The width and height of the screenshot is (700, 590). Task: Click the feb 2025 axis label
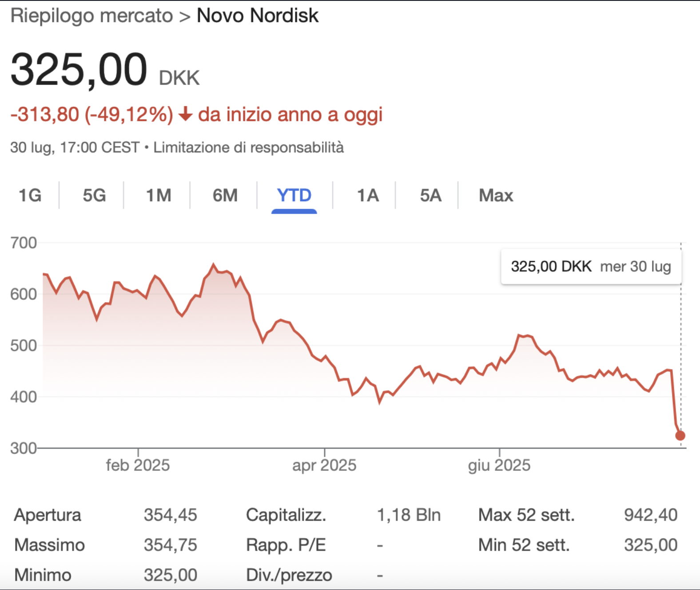(x=138, y=465)
